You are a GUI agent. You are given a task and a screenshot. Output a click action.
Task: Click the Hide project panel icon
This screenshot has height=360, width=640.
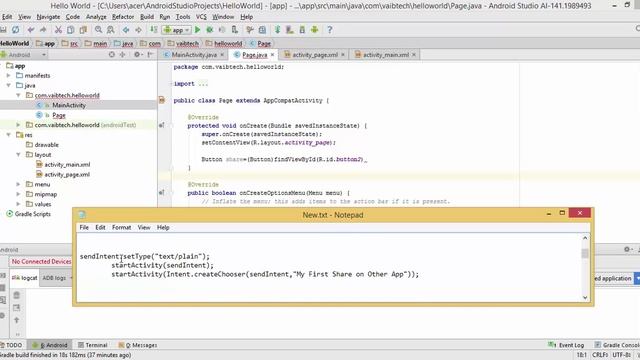coord(150,54)
